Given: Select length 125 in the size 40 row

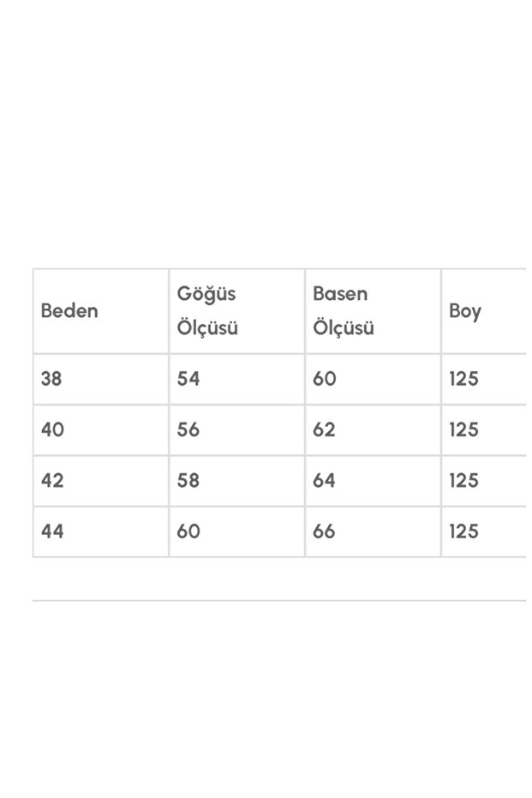Looking at the screenshot, I should pos(463,429).
